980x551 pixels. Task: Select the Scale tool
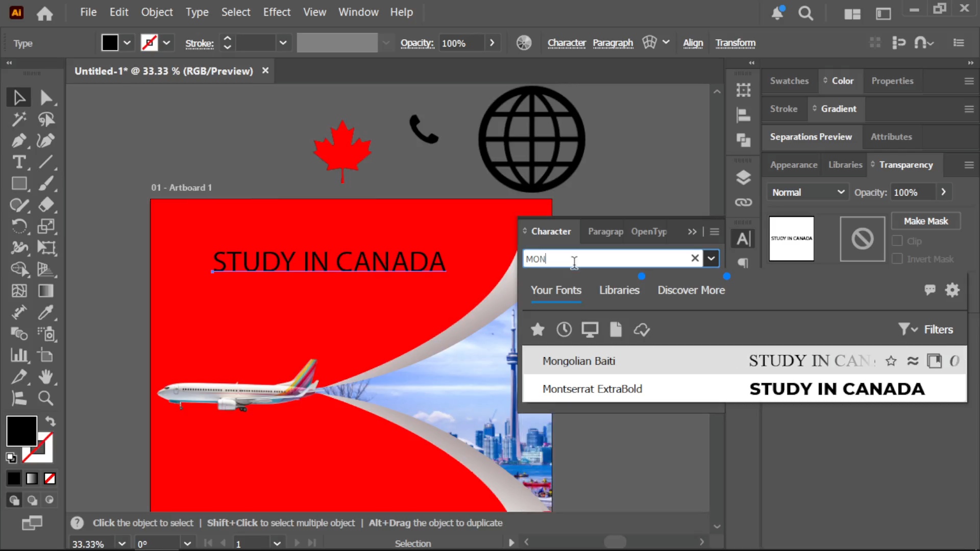coord(46,226)
